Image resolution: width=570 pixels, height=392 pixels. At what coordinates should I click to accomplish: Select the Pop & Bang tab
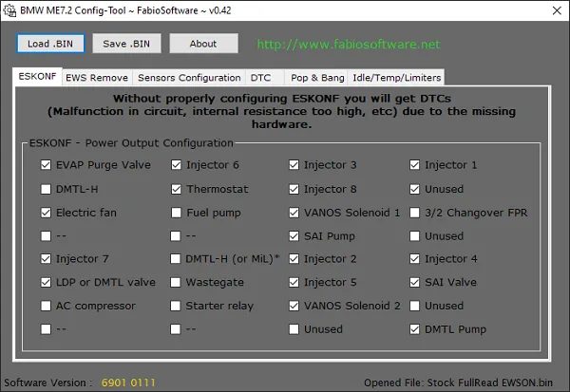(317, 78)
